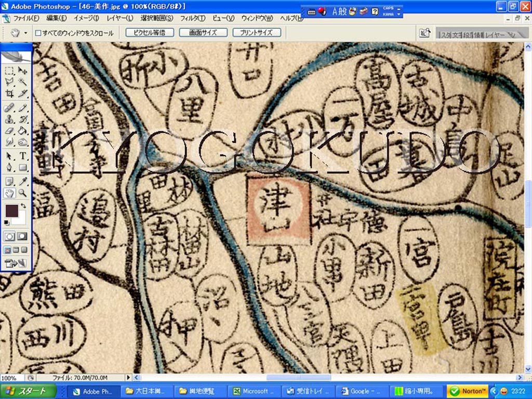This screenshot has height=399, width=532.
Task: Open the 編集 (Edit) menu
Action: click(56, 18)
